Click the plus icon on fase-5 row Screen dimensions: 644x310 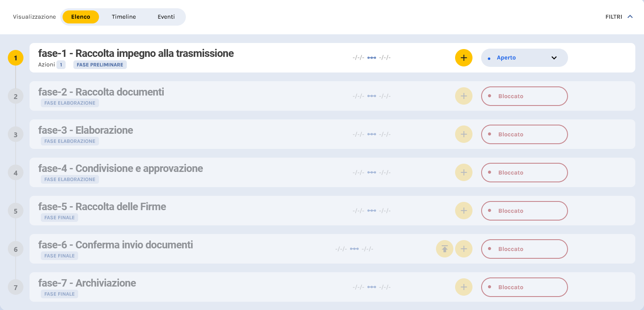(x=463, y=211)
